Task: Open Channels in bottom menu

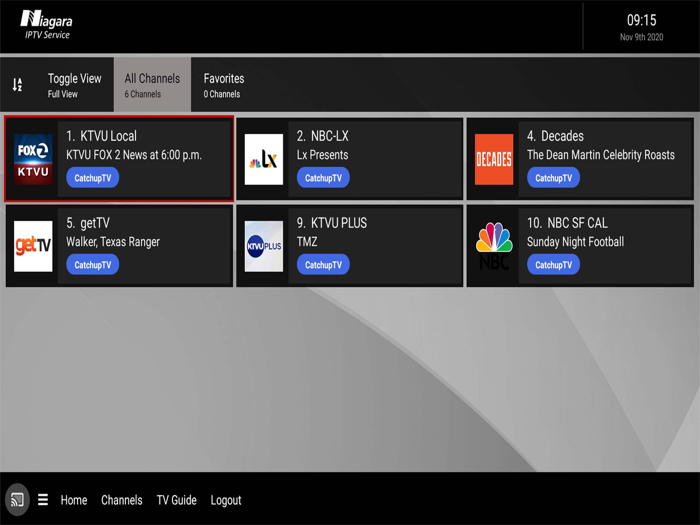Action: click(x=121, y=500)
